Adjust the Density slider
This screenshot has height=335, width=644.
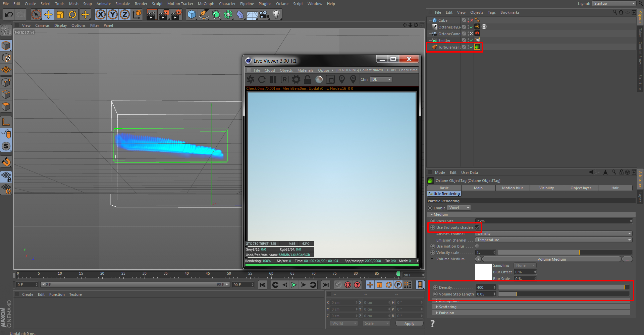(563, 287)
